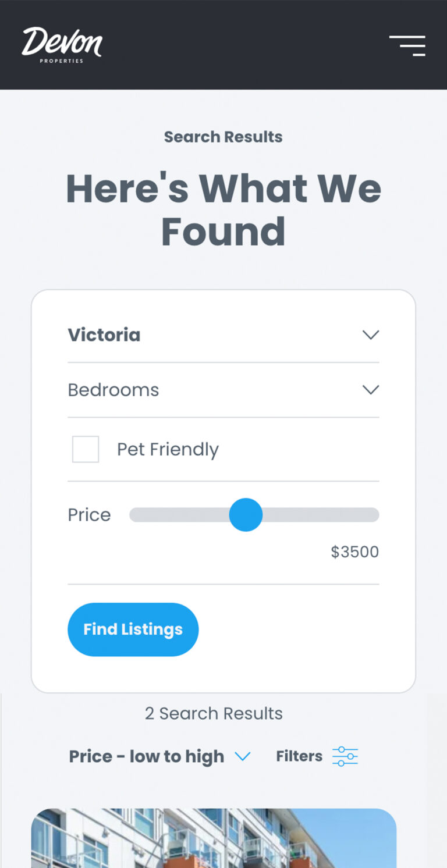Click the Filters label
This screenshot has height=868, width=447.
pos(299,756)
